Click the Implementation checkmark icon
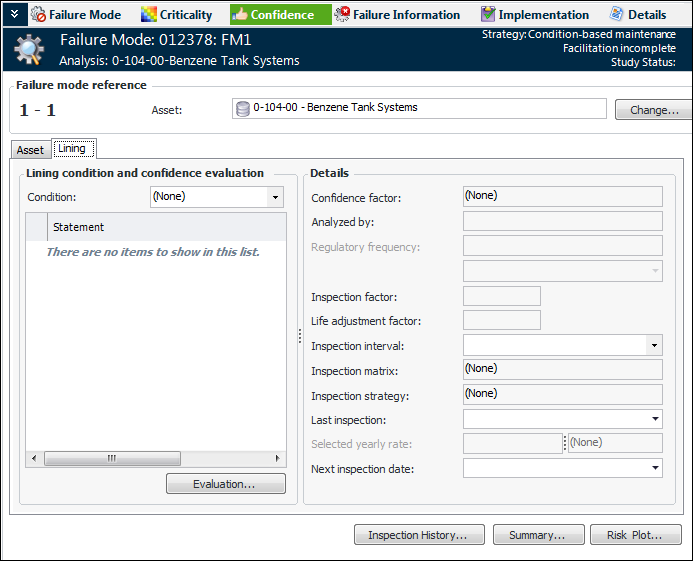The image size is (693, 561). pos(488,15)
